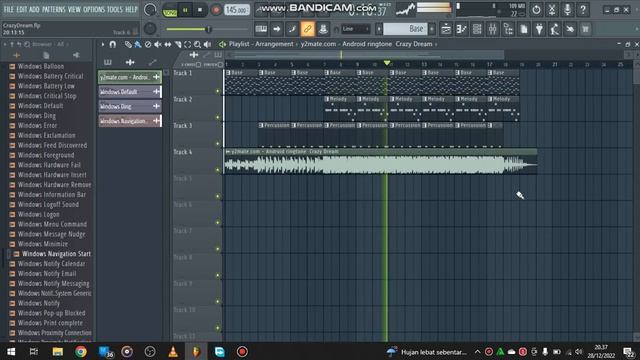
Task: Open the OPTIONS menu
Action: (94, 9)
